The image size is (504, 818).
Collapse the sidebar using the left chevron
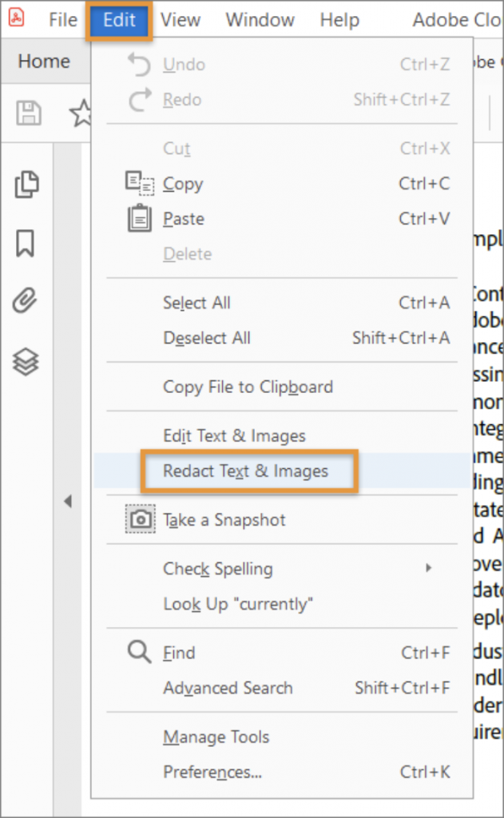coord(69,502)
